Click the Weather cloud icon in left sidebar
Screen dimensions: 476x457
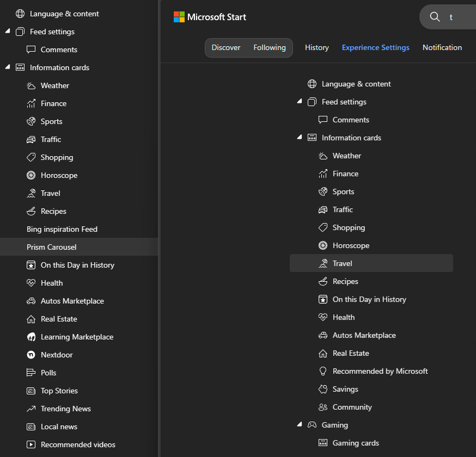(x=31, y=85)
